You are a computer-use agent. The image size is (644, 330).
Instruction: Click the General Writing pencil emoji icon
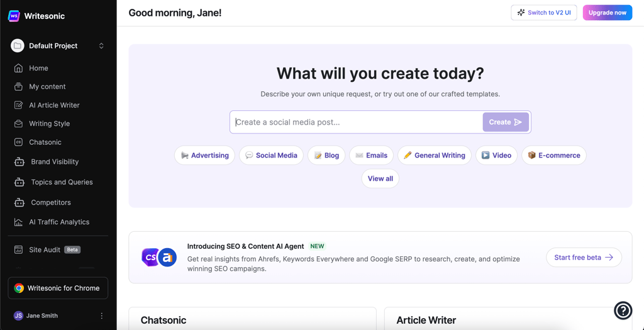pos(408,156)
